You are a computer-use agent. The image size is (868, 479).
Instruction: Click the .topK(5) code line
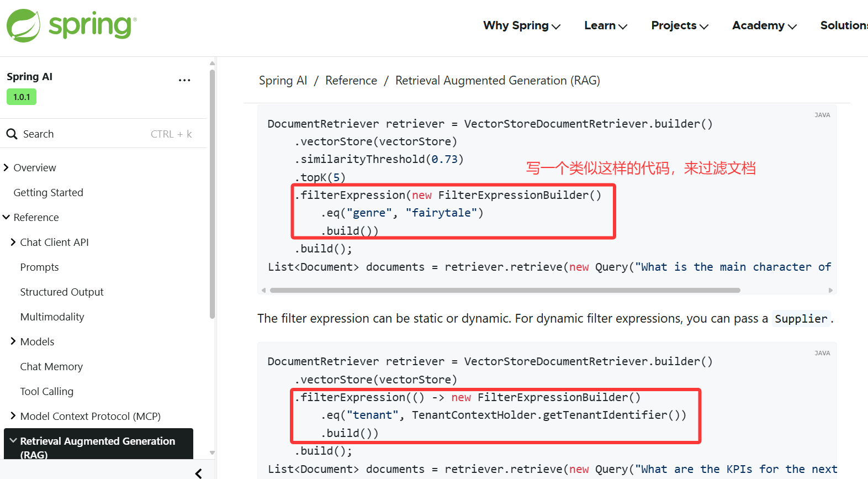coord(320,177)
